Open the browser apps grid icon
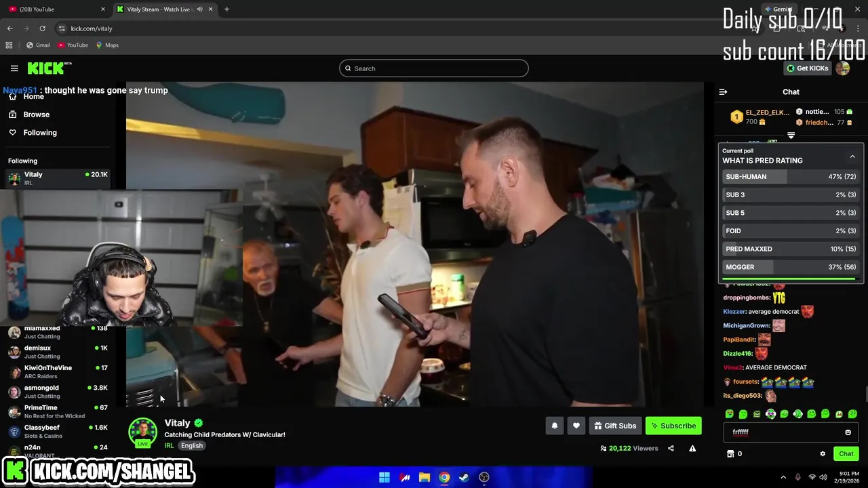This screenshot has height=488, width=868. pos(9,45)
